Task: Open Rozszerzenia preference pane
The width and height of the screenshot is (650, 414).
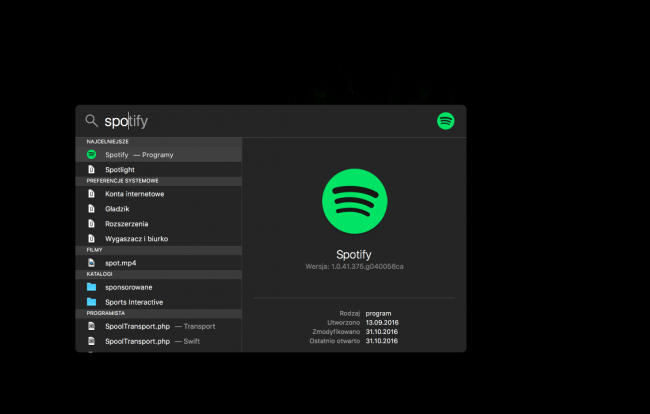Action: pyautogui.click(x=159, y=224)
